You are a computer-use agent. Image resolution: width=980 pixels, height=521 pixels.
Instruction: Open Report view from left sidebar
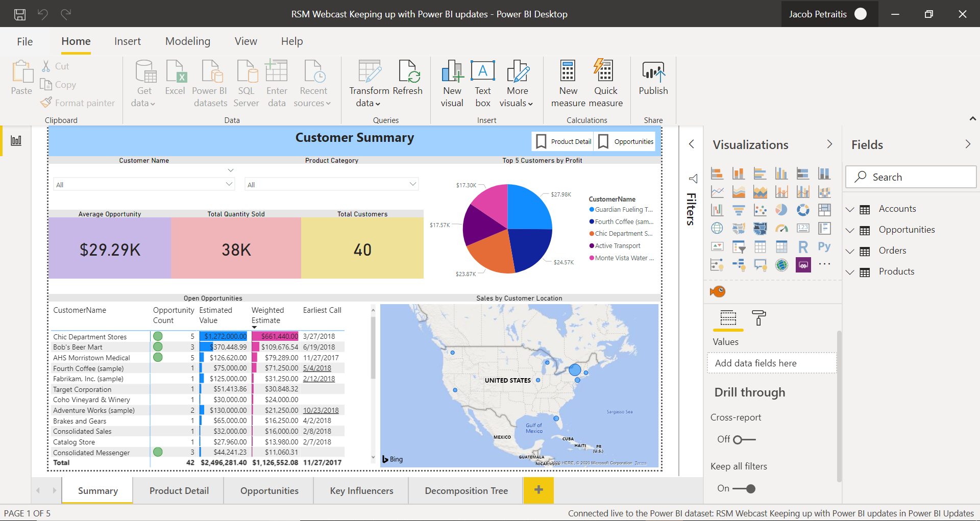coord(16,140)
